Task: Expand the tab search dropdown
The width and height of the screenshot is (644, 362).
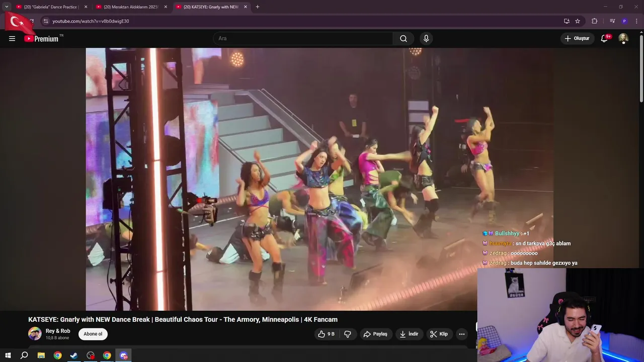Action: [7, 7]
